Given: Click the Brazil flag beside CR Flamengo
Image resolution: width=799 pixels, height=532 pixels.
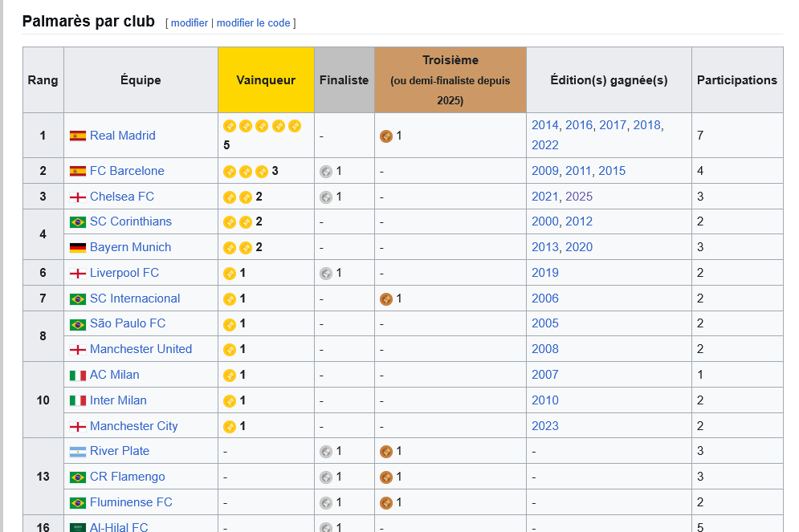Looking at the screenshot, I should click(77, 477).
